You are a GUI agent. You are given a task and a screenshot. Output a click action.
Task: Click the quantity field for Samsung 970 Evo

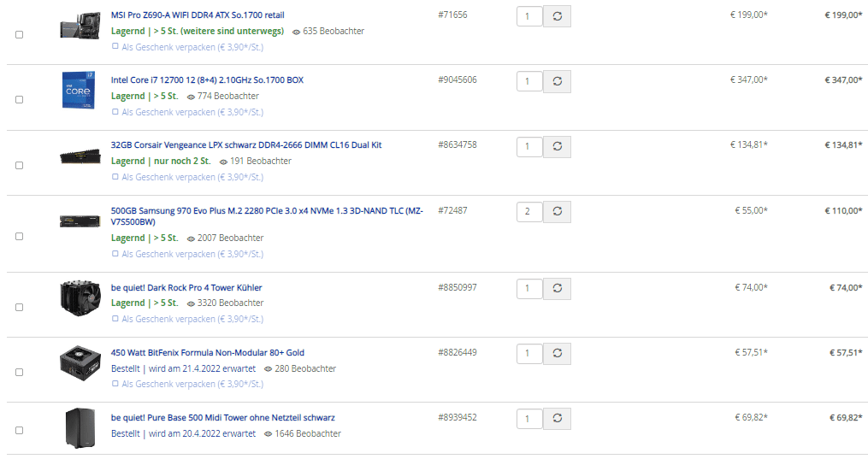click(529, 211)
